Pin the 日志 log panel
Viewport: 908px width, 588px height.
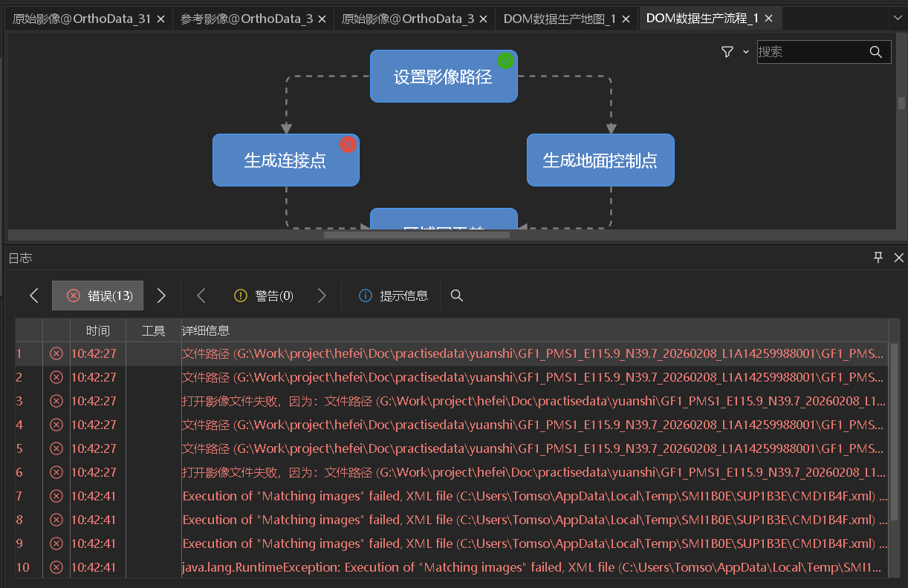[878, 258]
